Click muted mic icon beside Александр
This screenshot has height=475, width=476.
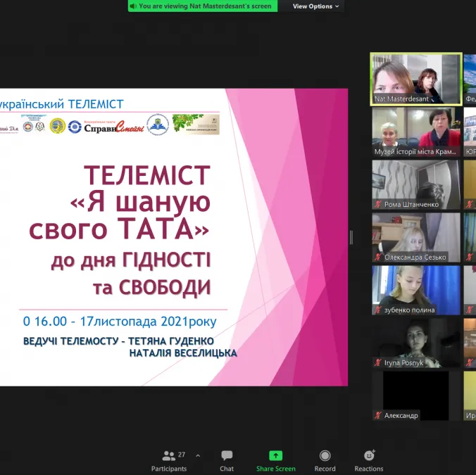[378, 416]
